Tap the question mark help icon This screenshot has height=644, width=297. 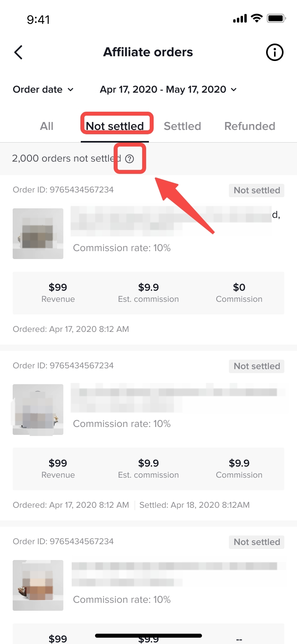pos(129,159)
